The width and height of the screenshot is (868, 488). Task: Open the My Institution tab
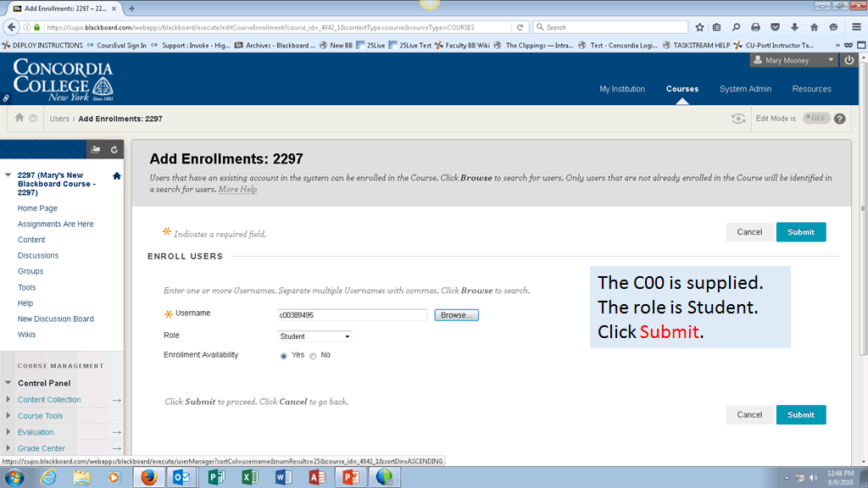[621, 89]
